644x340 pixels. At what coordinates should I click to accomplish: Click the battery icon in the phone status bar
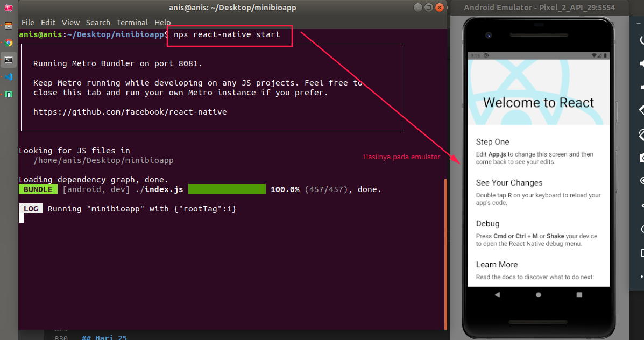pyautogui.click(x=605, y=55)
